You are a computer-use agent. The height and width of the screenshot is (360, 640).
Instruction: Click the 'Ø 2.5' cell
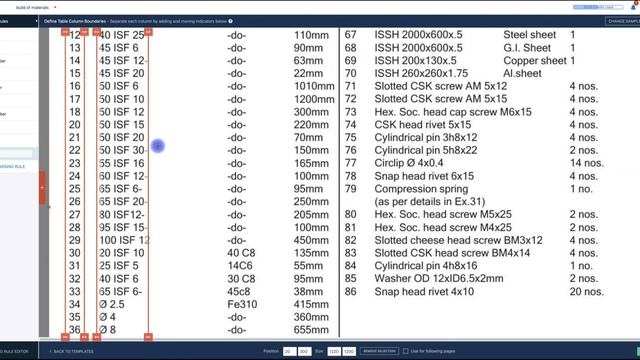coord(112,304)
